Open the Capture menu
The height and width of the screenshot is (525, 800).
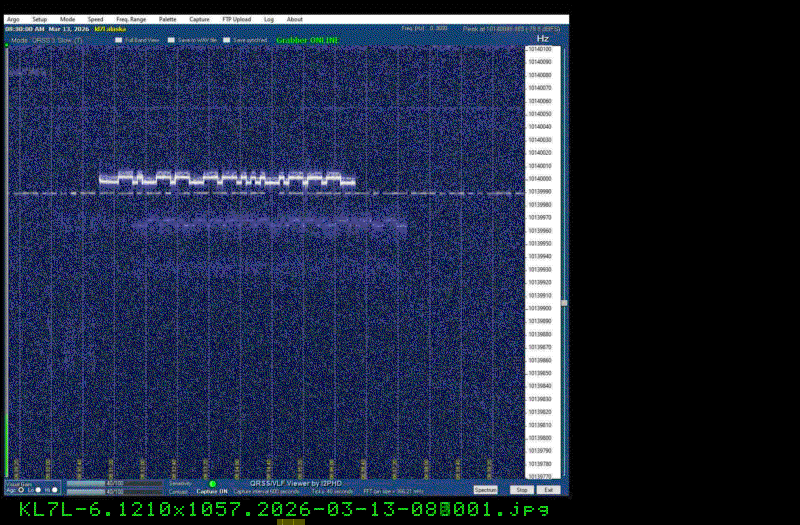pyautogui.click(x=199, y=19)
